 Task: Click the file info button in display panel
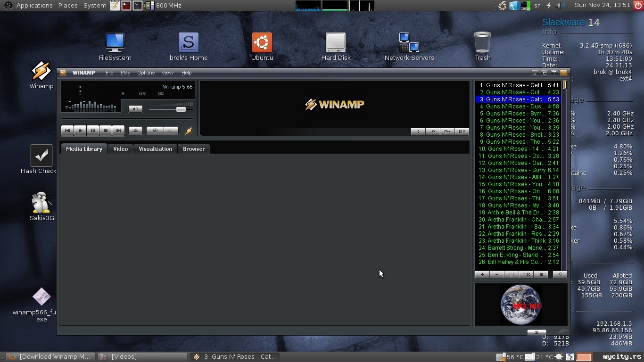pyautogui.click(x=418, y=132)
